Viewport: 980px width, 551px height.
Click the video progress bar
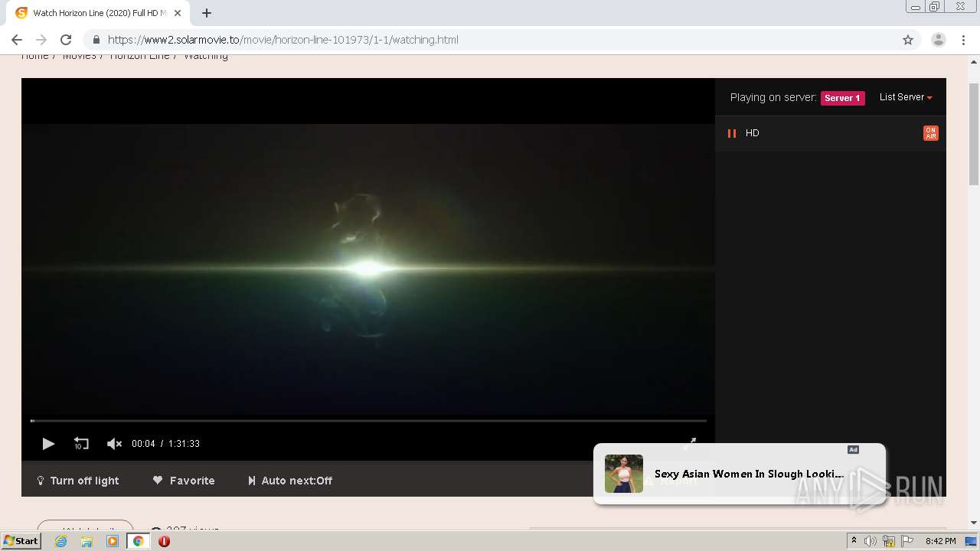click(368, 420)
